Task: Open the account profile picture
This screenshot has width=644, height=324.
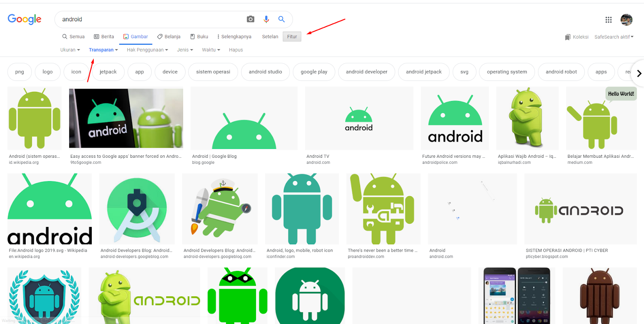Action: pos(626,19)
